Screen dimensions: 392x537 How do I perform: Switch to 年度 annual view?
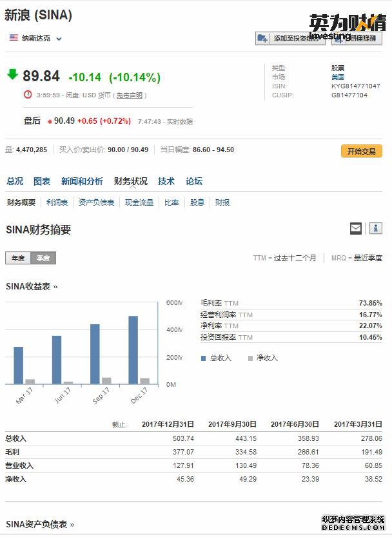click(x=18, y=258)
